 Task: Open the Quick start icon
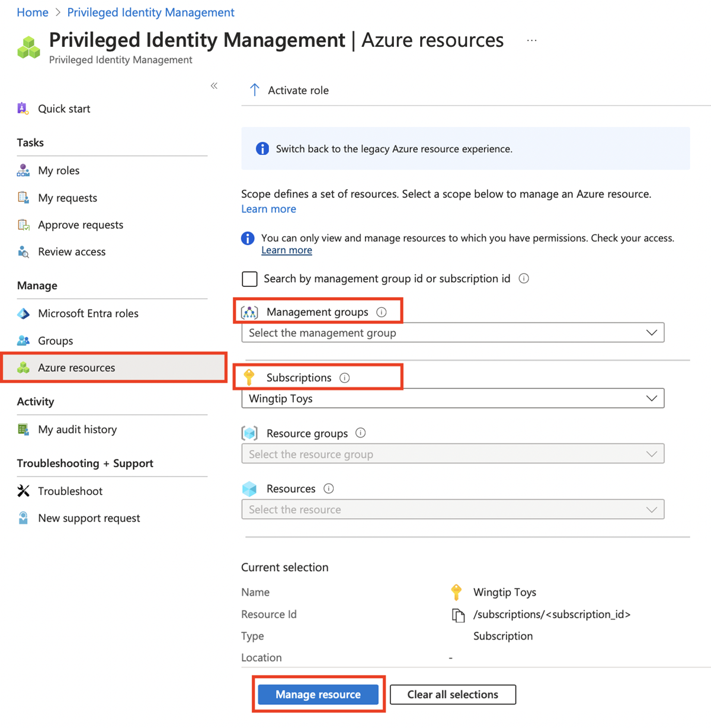click(23, 108)
